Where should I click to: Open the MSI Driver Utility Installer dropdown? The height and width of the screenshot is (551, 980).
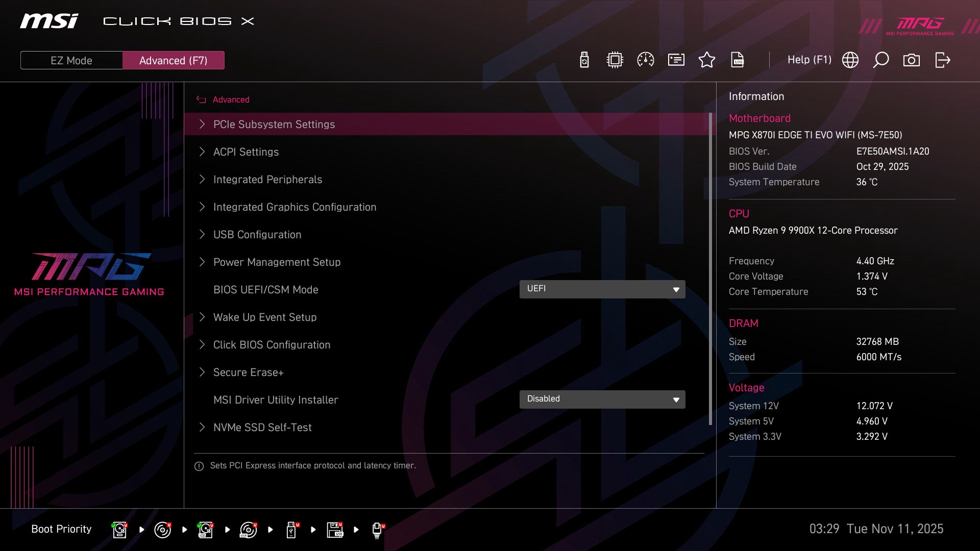point(602,399)
